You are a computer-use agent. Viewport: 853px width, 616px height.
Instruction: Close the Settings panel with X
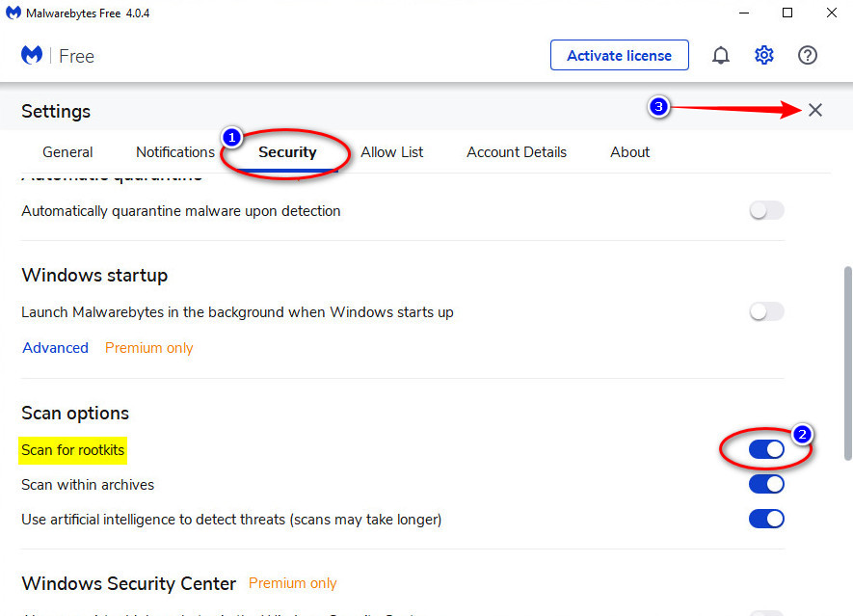[814, 110]
